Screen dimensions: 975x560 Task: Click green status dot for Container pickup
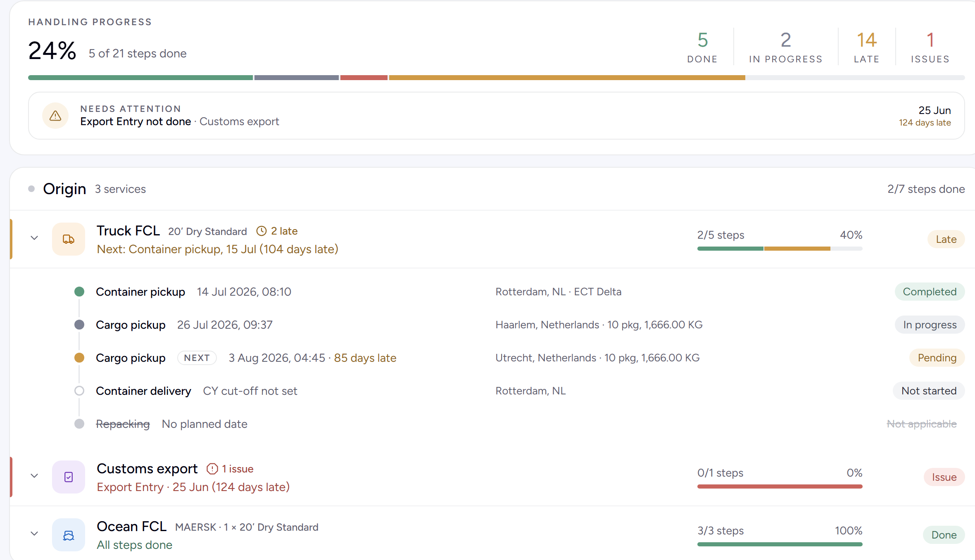tap(79, 292)
